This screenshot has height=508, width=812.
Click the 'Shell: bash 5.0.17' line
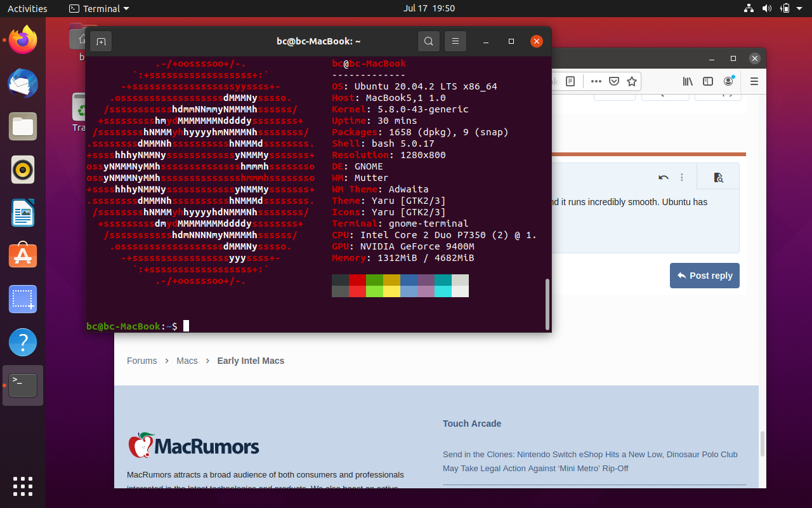tap(383, 144)
